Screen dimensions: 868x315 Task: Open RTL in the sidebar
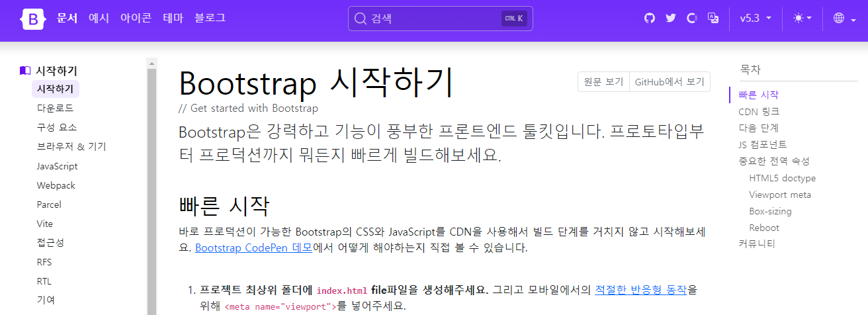point(44,281)
